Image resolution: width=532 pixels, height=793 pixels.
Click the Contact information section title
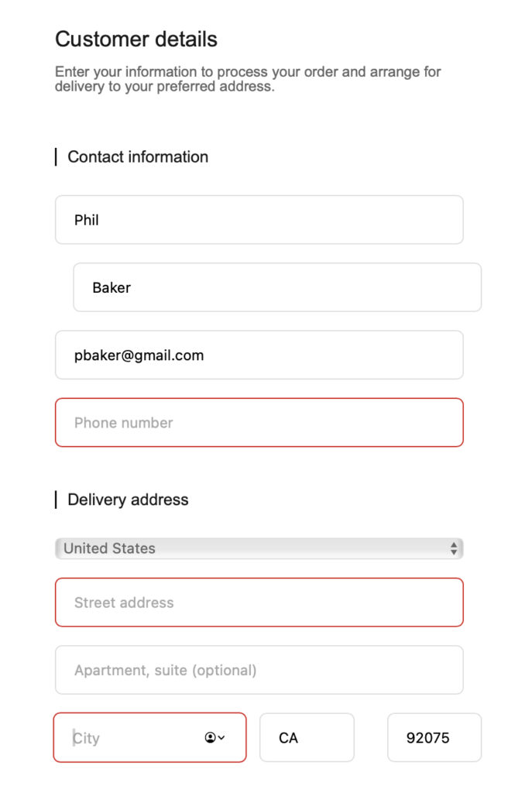pyautogui.click(x=138, y=157)
